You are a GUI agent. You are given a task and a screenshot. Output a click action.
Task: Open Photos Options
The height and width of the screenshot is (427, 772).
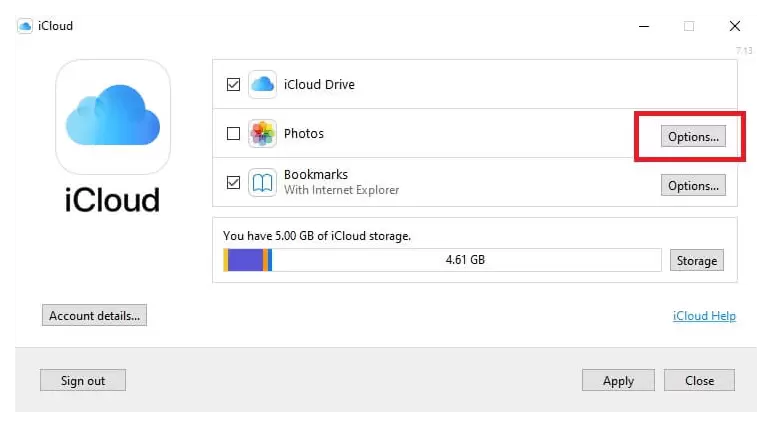coord(693,137)
